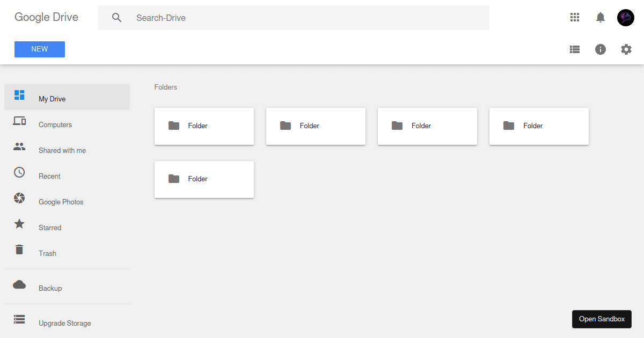Open the settings gear

point(626,49)
